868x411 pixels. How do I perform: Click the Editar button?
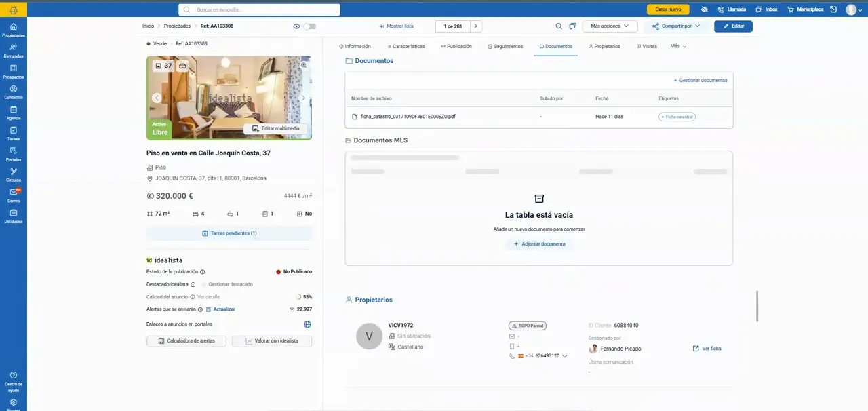point(733,26)
